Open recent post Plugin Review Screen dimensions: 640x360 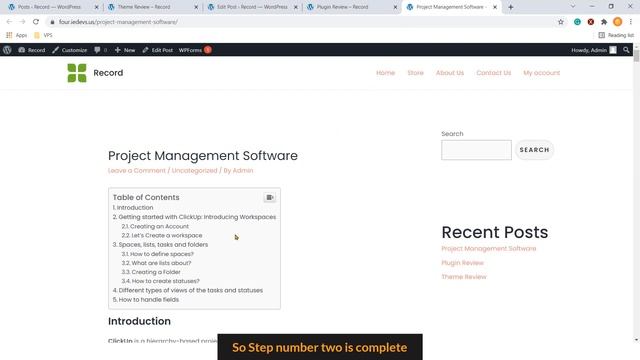pos(462,263)
